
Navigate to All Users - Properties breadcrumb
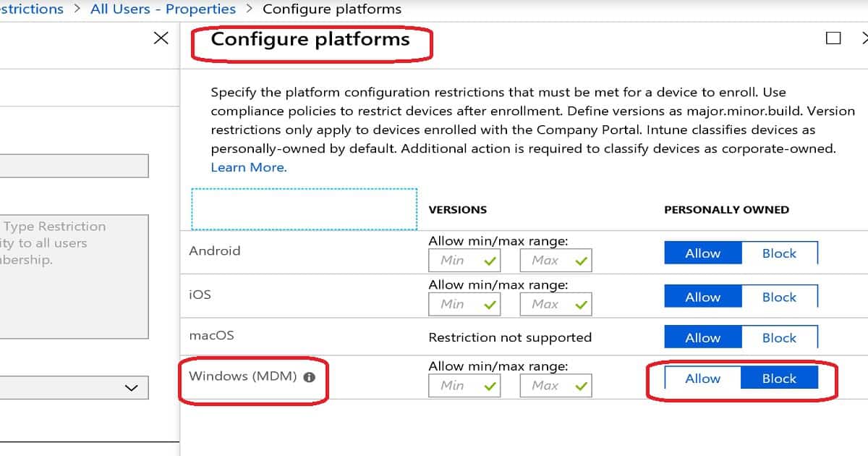(162, 9)
